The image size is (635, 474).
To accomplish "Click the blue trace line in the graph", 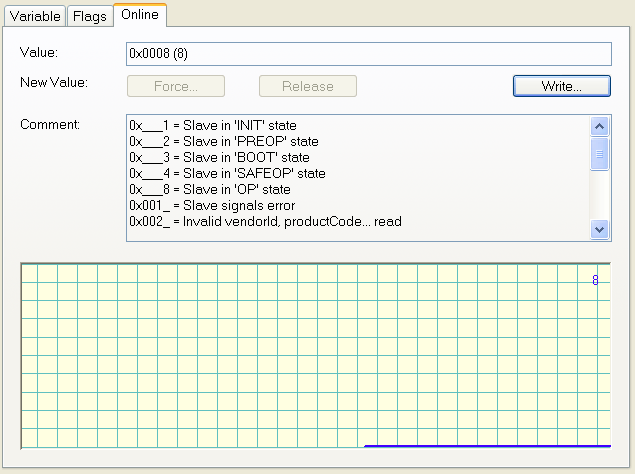I will click(x=488, y=446).
